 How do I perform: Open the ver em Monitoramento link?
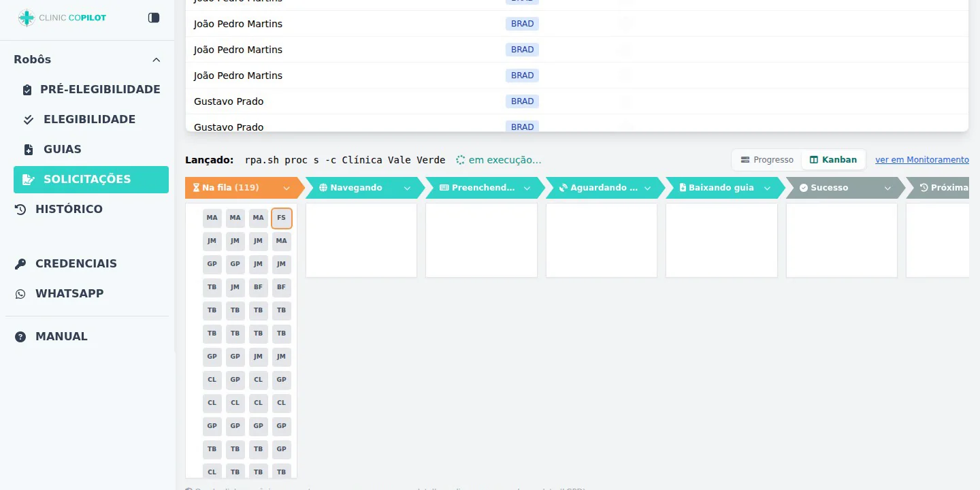[922, 160]
